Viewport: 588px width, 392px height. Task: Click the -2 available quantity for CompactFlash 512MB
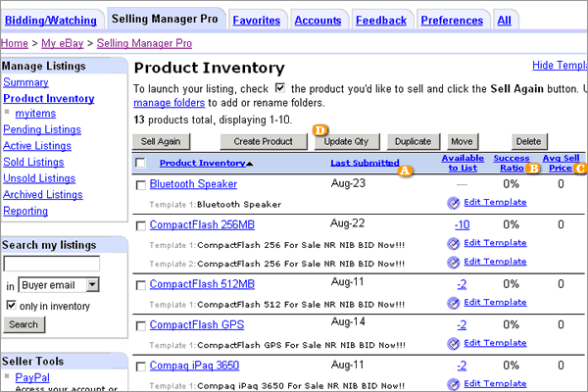462,284
